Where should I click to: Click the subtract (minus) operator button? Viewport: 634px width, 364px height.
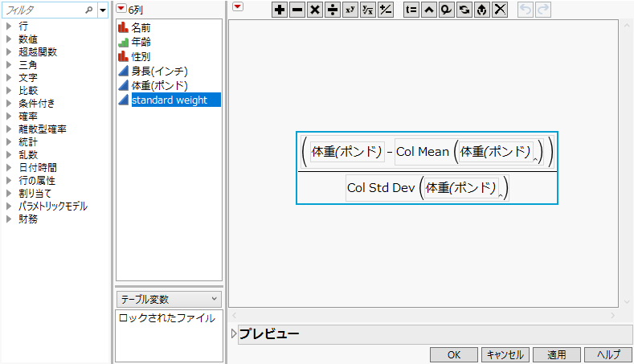tap(297, 10)
